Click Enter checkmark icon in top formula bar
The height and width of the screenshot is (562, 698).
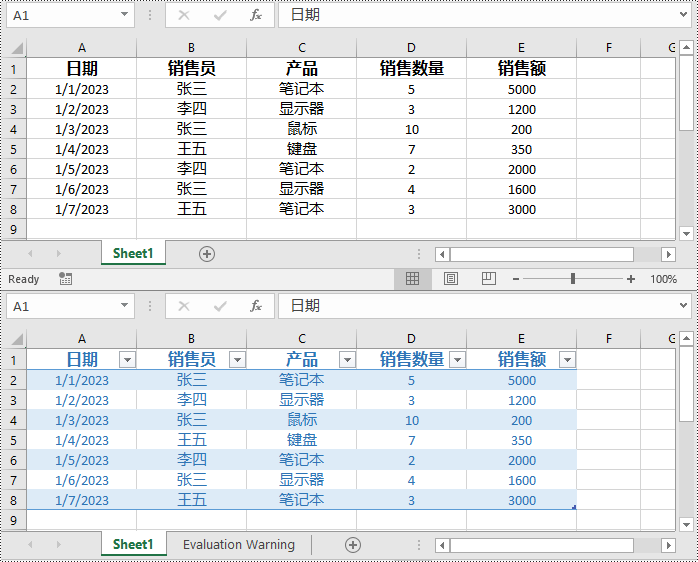coord(220,16)
